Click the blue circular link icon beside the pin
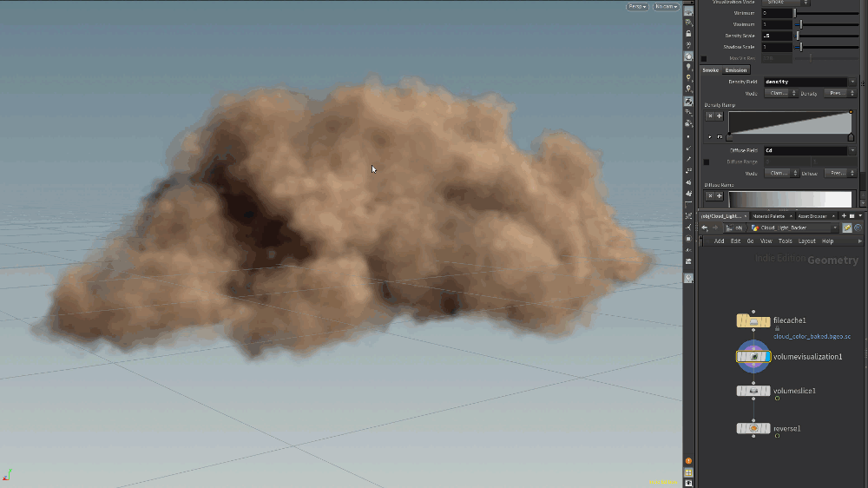This screenshot has width=868, height=488. tap(858, 228)
